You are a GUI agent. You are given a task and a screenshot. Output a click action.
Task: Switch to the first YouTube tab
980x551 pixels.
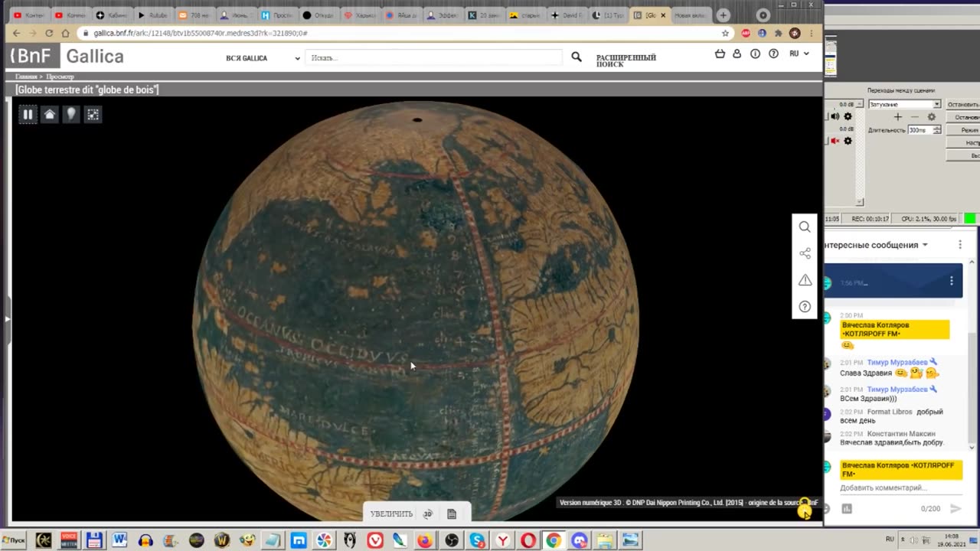click(30, 15)
